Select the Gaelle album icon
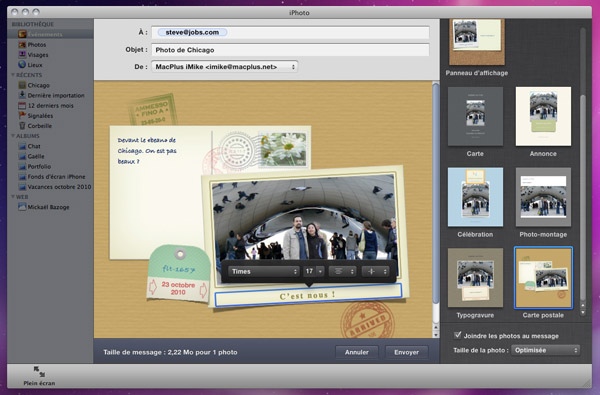 pos(22,156)
